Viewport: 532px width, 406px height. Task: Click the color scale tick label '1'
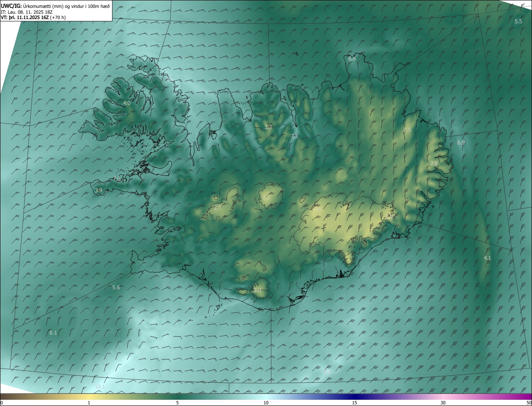[x=89, y=403]
